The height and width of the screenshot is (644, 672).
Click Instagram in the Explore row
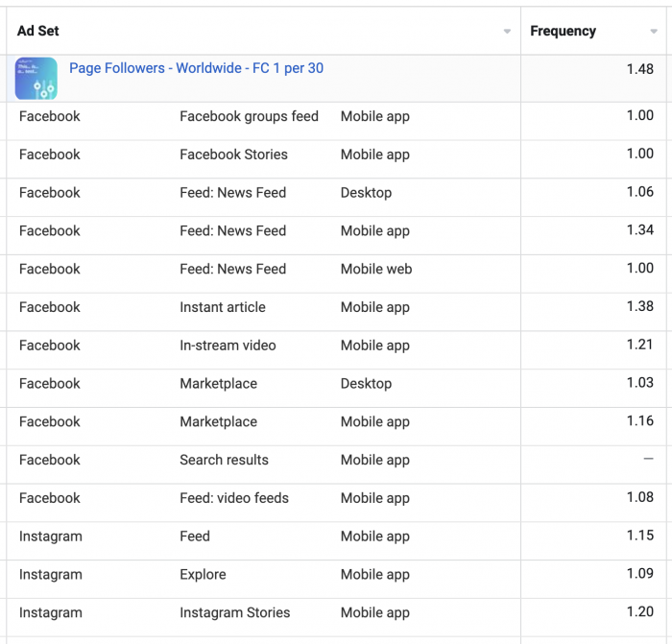51,575
